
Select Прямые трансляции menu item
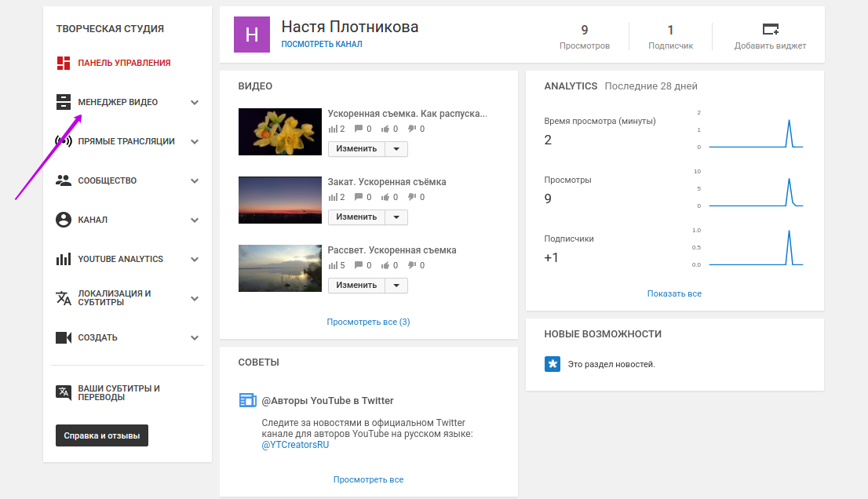[126, 142]
